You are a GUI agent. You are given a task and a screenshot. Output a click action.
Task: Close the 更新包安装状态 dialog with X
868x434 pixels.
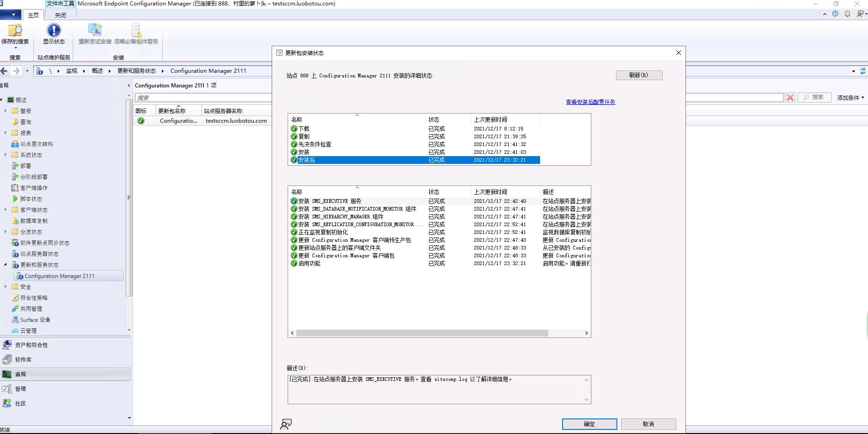point(679,53)
